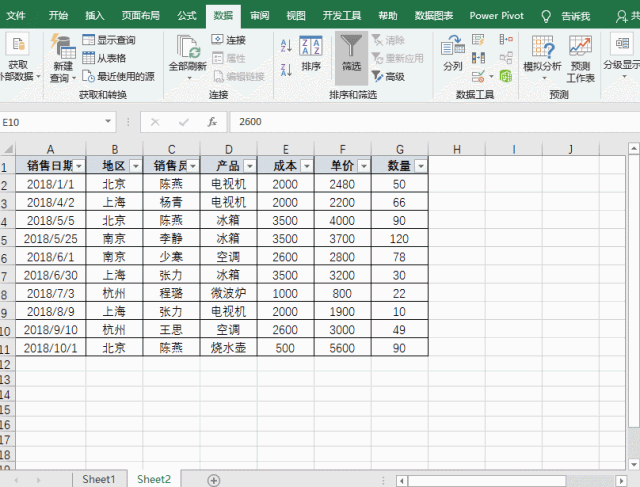Click the green Manage Data Model icon
This screenshot has width=640, height=487.
click(x=506, y=76)
